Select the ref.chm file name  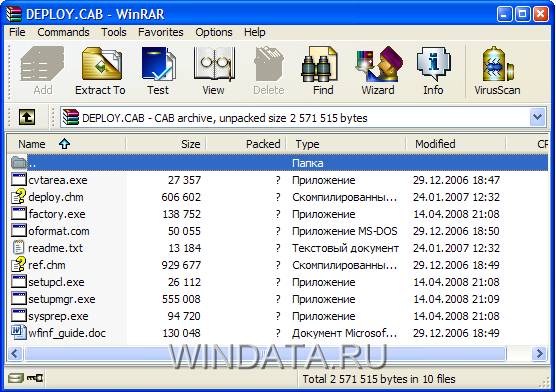click(47, 265)
